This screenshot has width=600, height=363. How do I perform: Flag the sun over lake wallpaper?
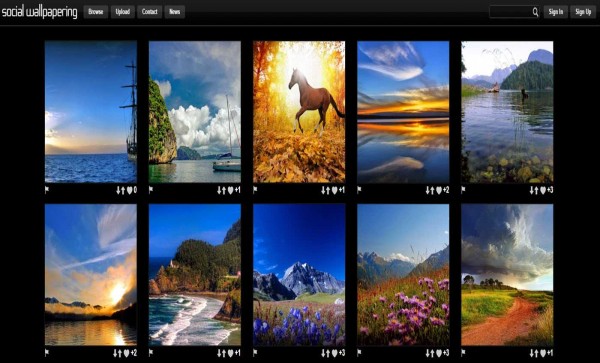(47, 353)
